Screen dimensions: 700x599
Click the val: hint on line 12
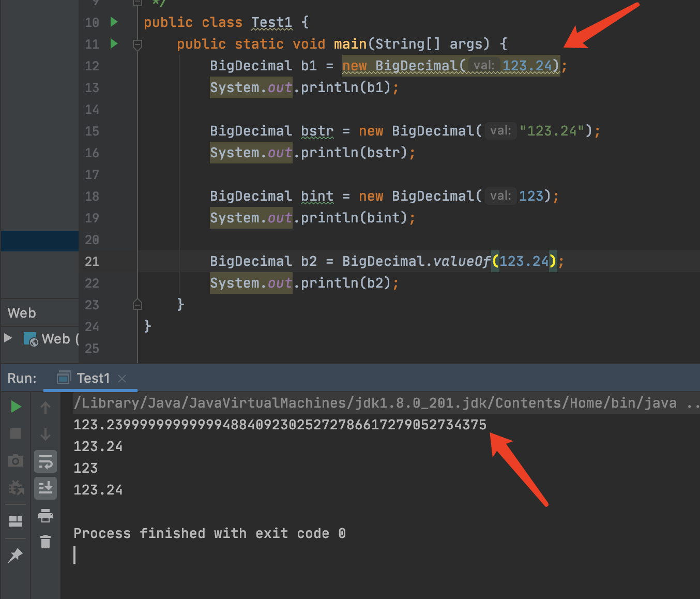(x=484, y=66)
